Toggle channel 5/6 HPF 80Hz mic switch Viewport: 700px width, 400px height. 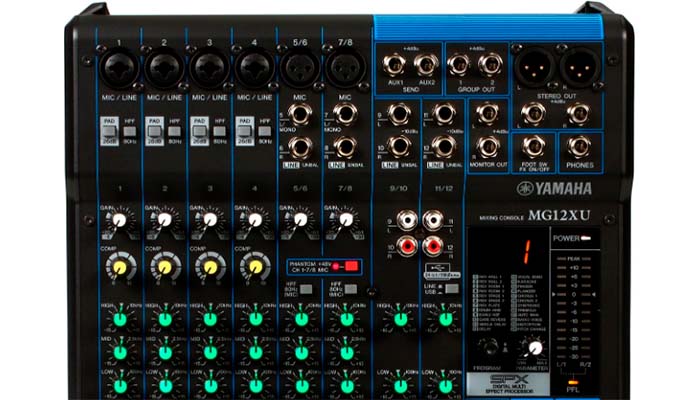tap(306, 289)
